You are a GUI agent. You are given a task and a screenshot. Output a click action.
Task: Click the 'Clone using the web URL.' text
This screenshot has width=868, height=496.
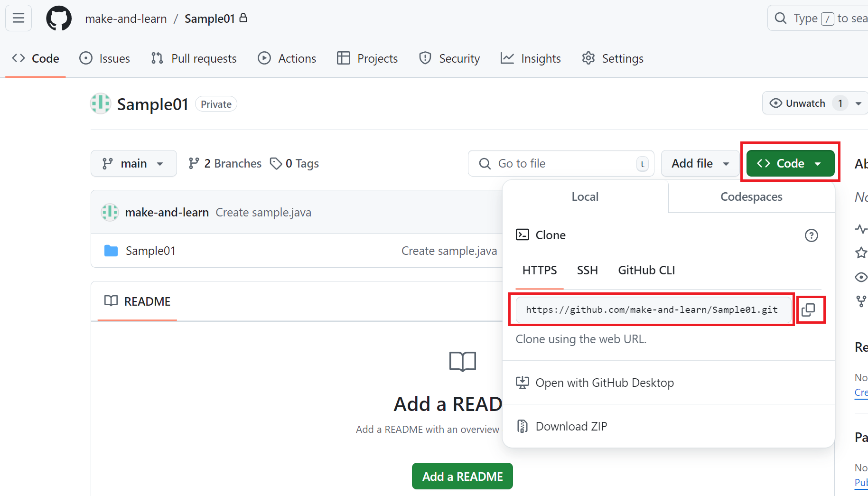[x=581, y=339]
